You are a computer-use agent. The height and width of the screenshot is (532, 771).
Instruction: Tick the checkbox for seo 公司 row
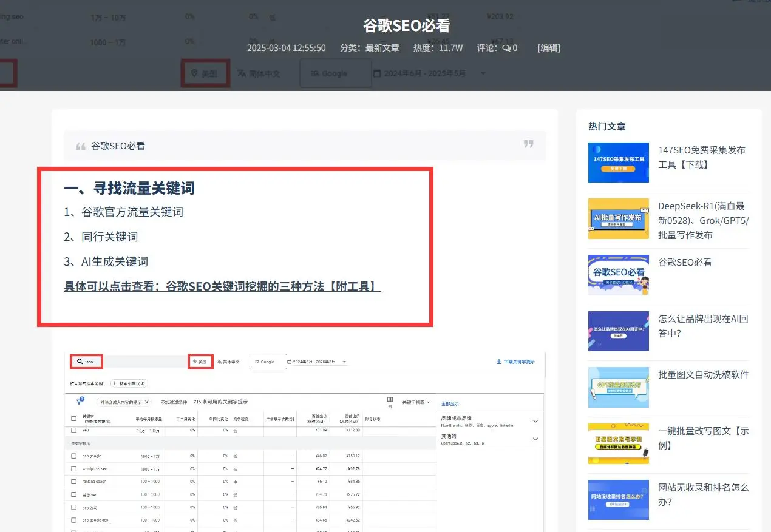pyautogui.click(x=74, y=508)
